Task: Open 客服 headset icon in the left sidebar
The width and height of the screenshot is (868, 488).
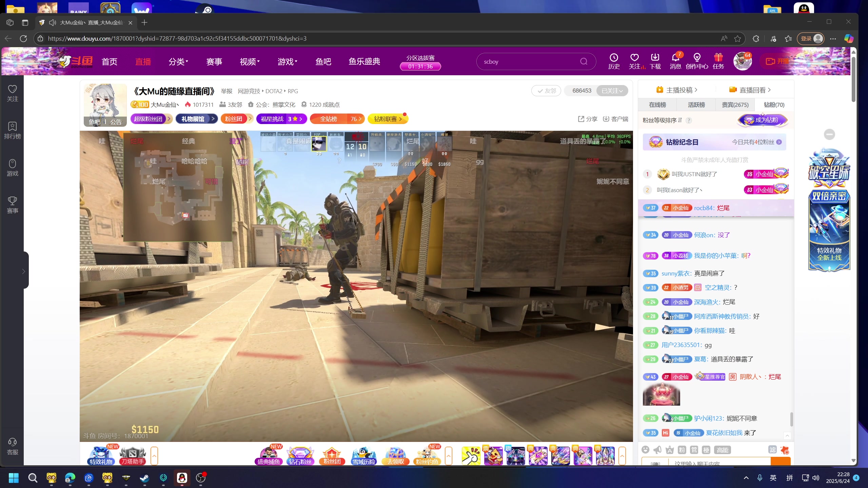Action: (13, 446)
